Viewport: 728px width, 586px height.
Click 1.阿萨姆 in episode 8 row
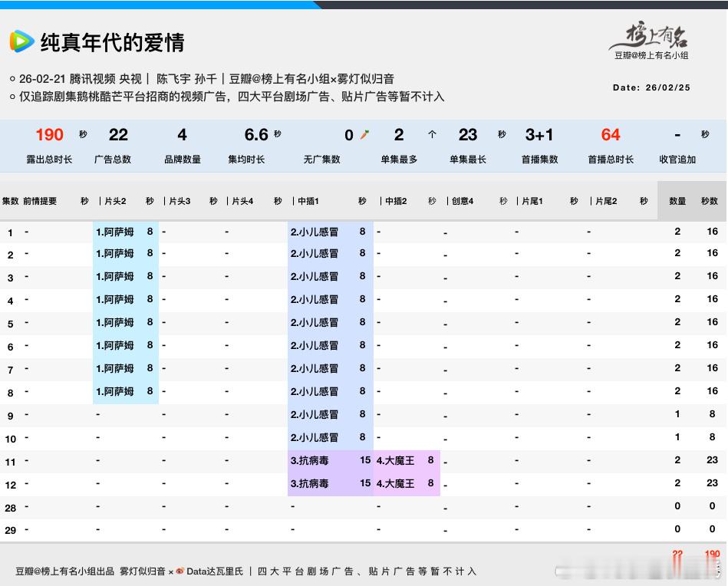pyautogui.click(x=114, y=391)
